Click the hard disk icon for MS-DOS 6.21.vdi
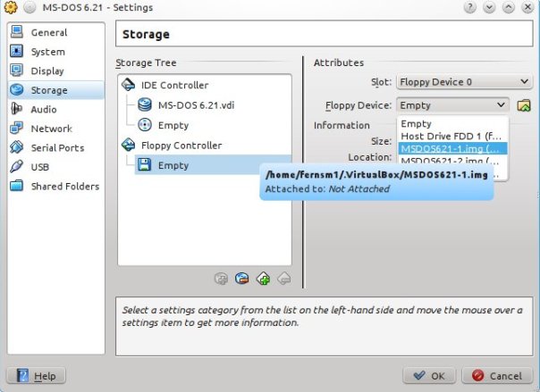540x392 pixels. tap(145, 104)
